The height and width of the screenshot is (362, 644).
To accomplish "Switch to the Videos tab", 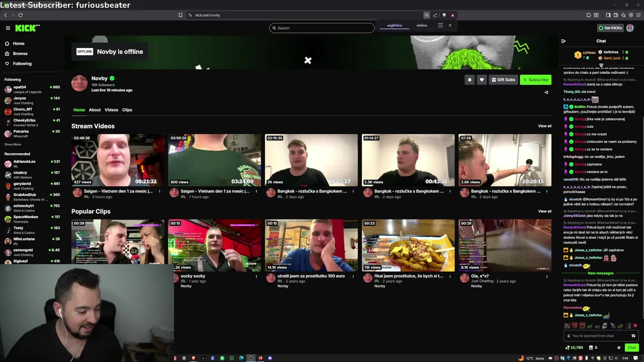I will tap(111, 110).
